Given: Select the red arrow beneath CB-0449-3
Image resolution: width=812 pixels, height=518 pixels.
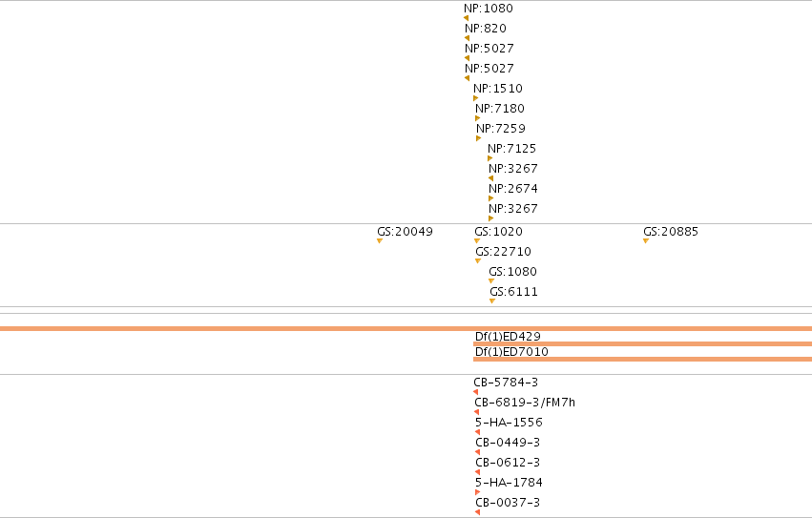Looking at the screenshot, I should click(x=477, y=452).
